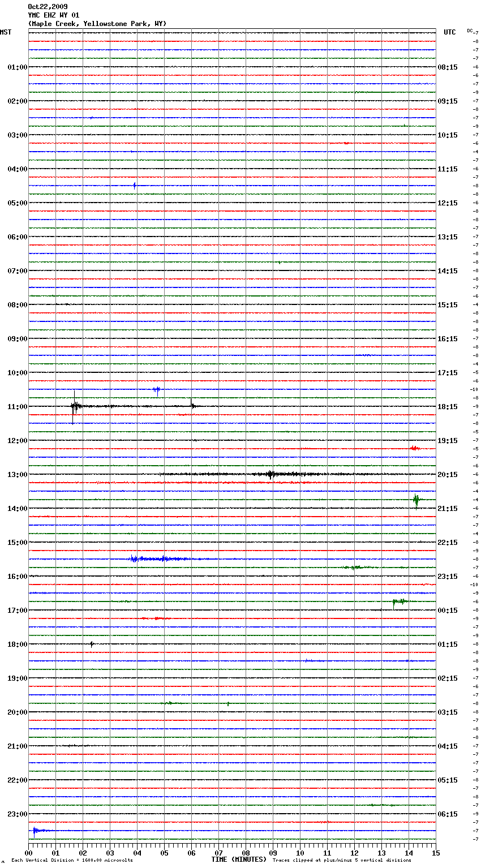481x868 pixels.
Task: Click the green event just above the 17:00 trace
Action: 400,601
